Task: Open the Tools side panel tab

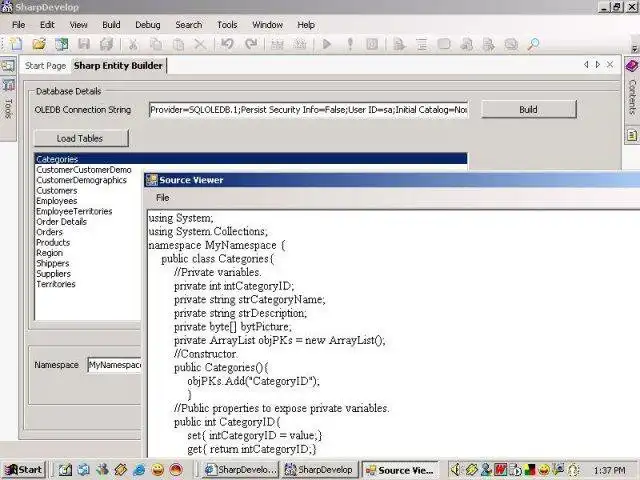Action: pos(8,109)
